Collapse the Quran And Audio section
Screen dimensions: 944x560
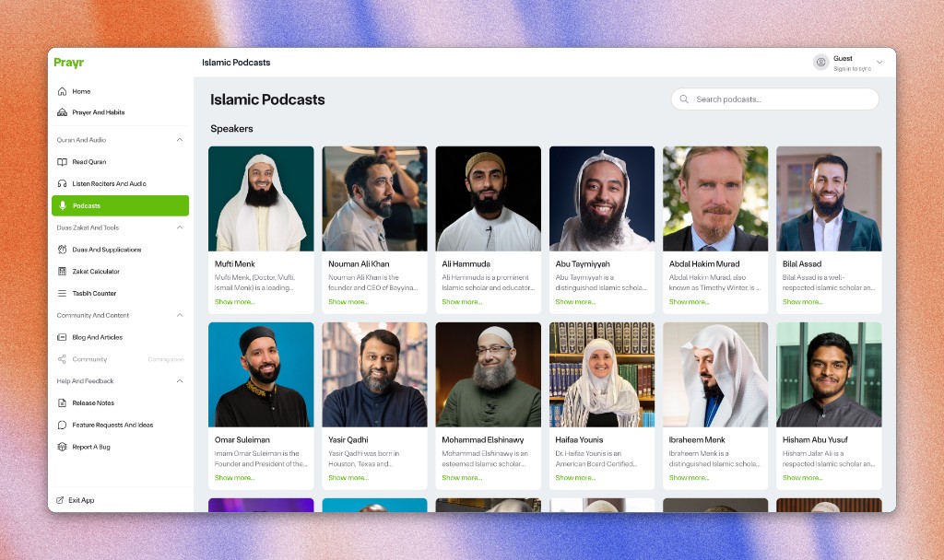tap(180, 140)
